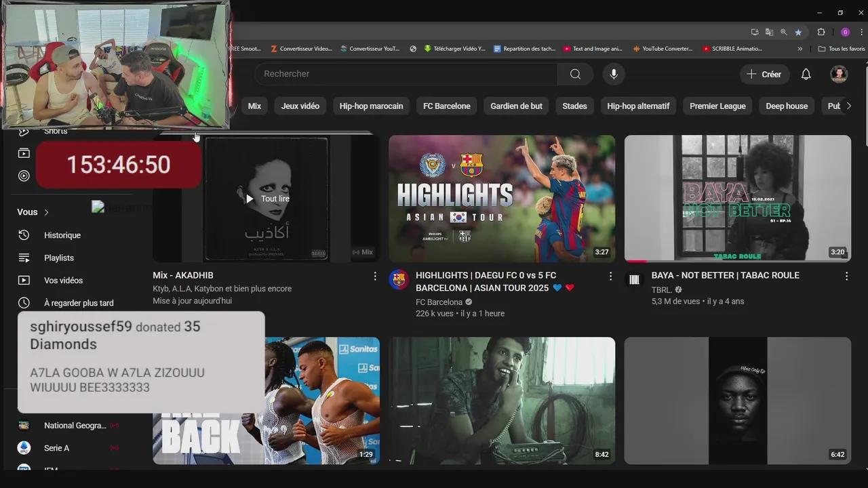The image size is (868, 488).
Task: Open the 6:42 portrait video thumbnail
Action: coord(738,401)
